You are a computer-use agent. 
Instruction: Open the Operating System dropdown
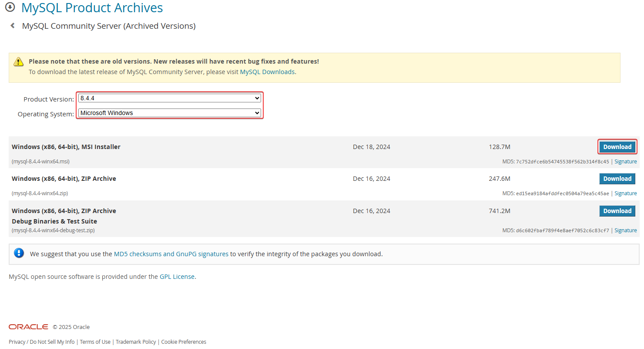pyautogui.click(x=169, y=113)
